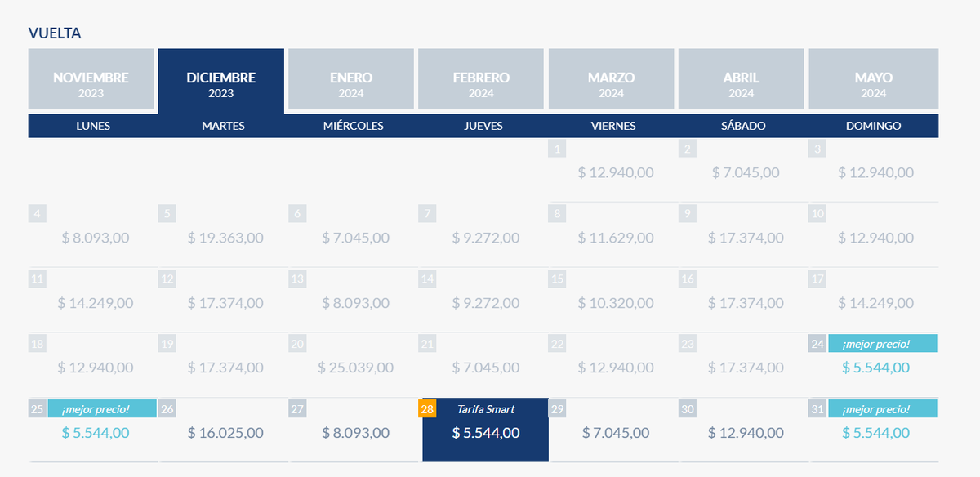Click the December 20 fare $25.039,00

[355, 368]
